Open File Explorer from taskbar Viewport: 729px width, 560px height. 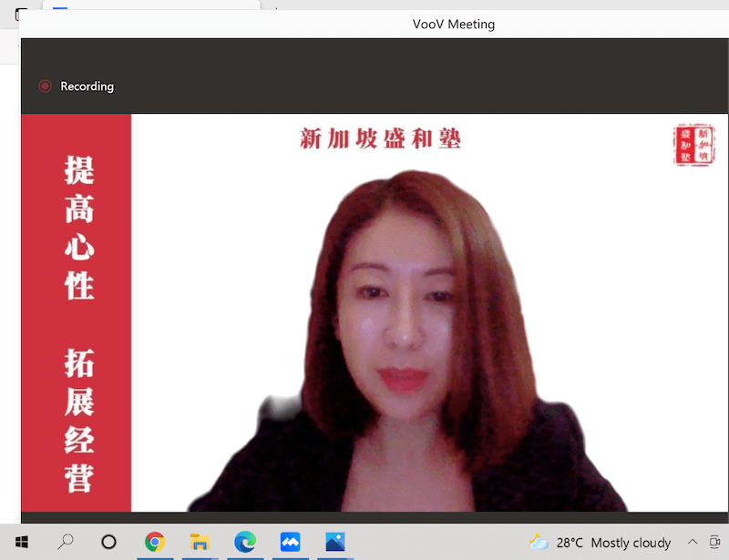click(x=200, y=543)
